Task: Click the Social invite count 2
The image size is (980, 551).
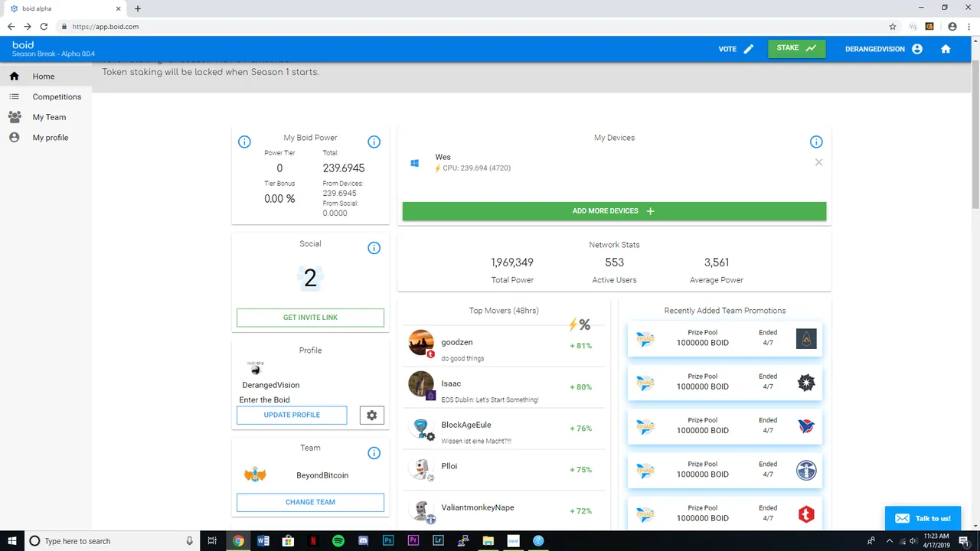Action: 310,279
